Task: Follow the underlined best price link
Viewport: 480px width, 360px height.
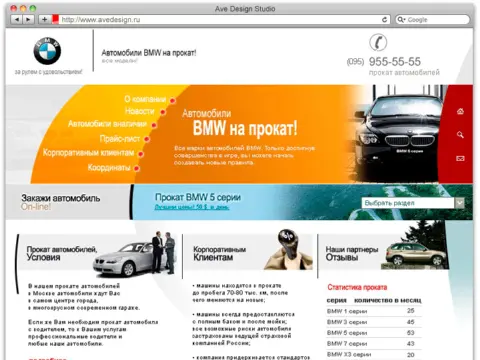Action: pos(192,207)
